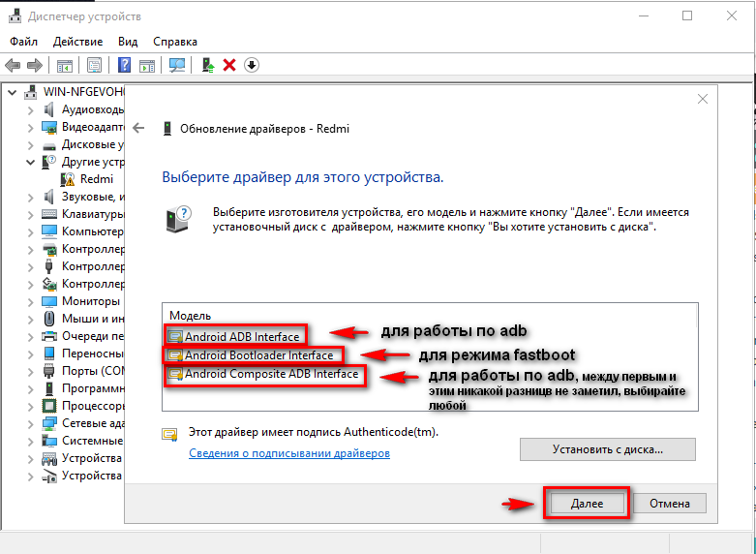Select Android Composite ADB Interface model
Viewport: 756px width, 554px height.
271,374
